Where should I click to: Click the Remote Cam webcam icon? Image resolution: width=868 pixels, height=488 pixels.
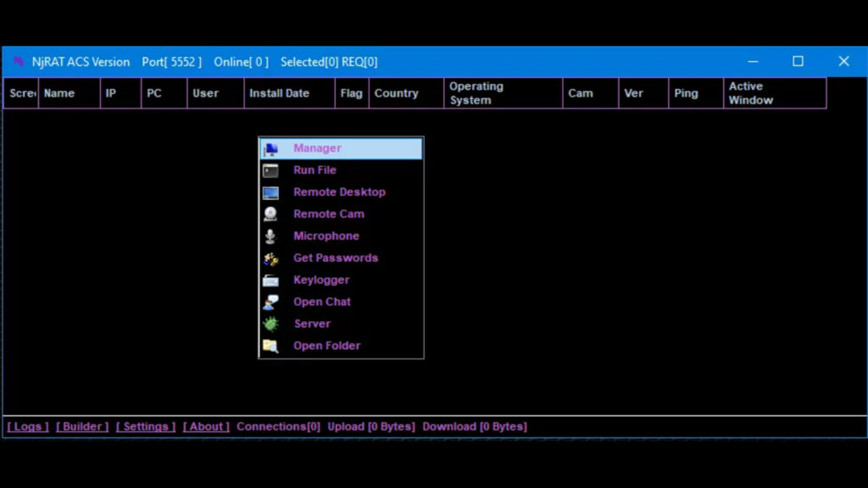click(x=270, y=214)
